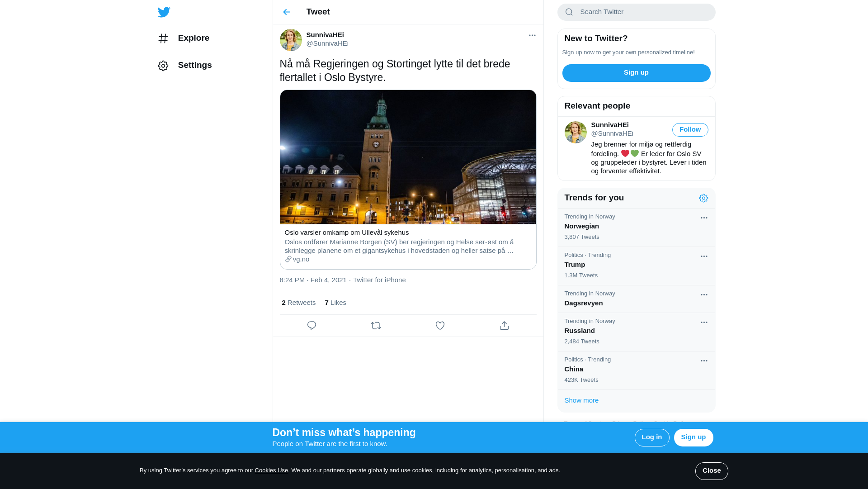Image resolution: width=868 pixels, height=489 pixels.
Task: Open options for Trump trend
Action: point(704,256)
